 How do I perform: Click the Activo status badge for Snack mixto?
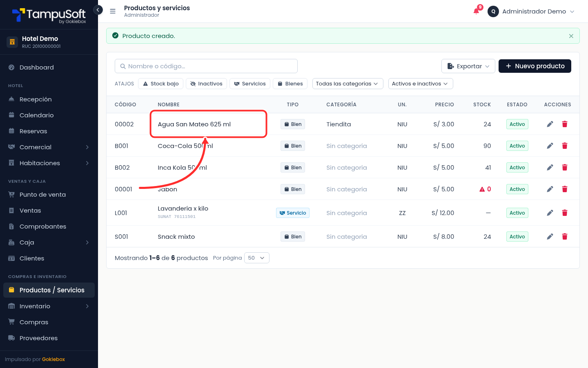pyautogui.click(x=517, y=237)
